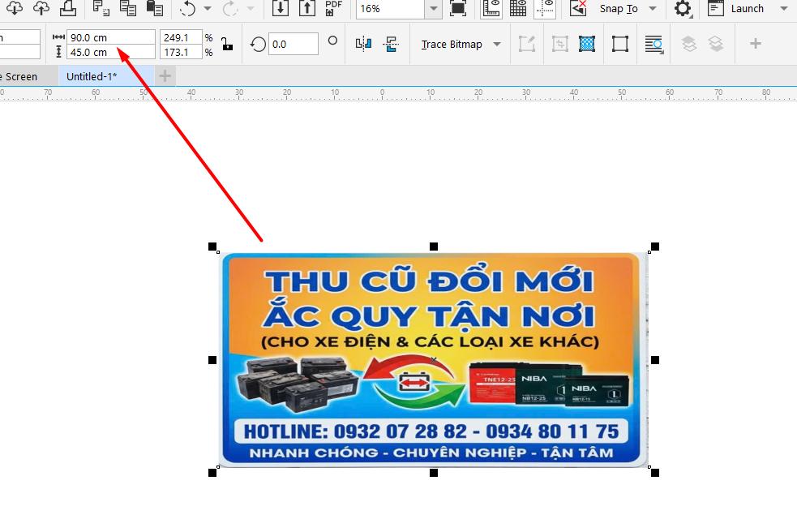Click the Full-screen preview icon
The image size is (797, 532).
point(458,9)
